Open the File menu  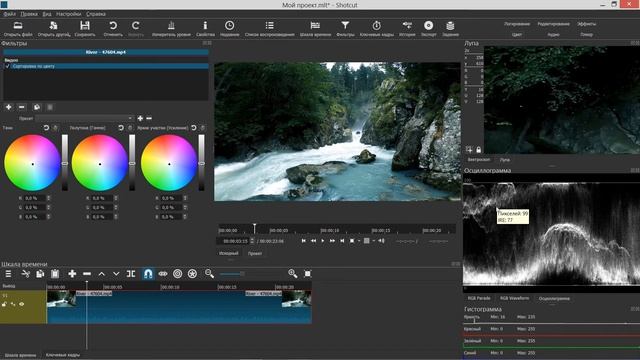coord(9,14)
